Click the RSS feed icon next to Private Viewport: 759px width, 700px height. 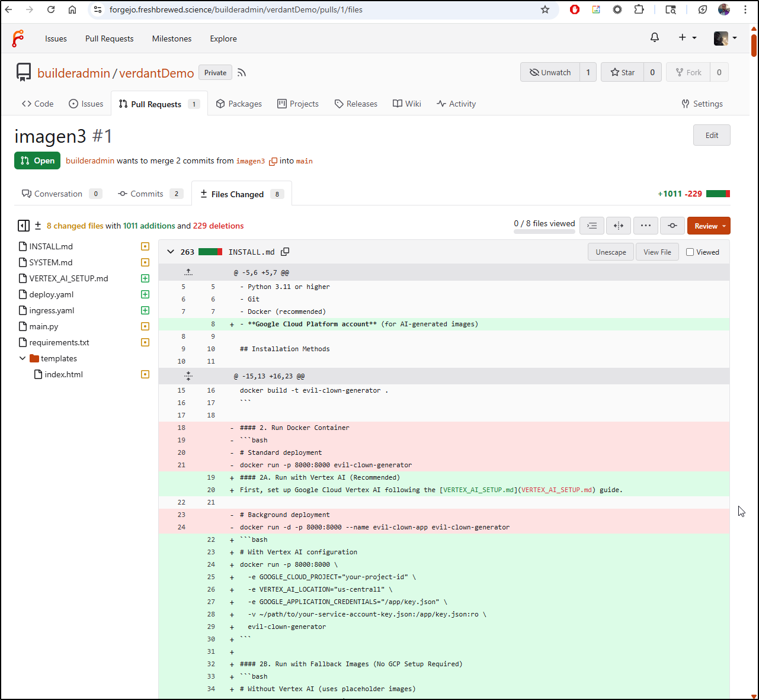(x=242, y=73)
